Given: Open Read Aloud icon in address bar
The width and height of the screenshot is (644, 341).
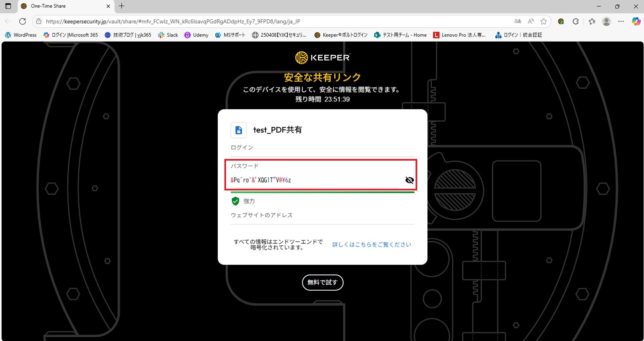Looking at the screenshot, I should 531,21.
